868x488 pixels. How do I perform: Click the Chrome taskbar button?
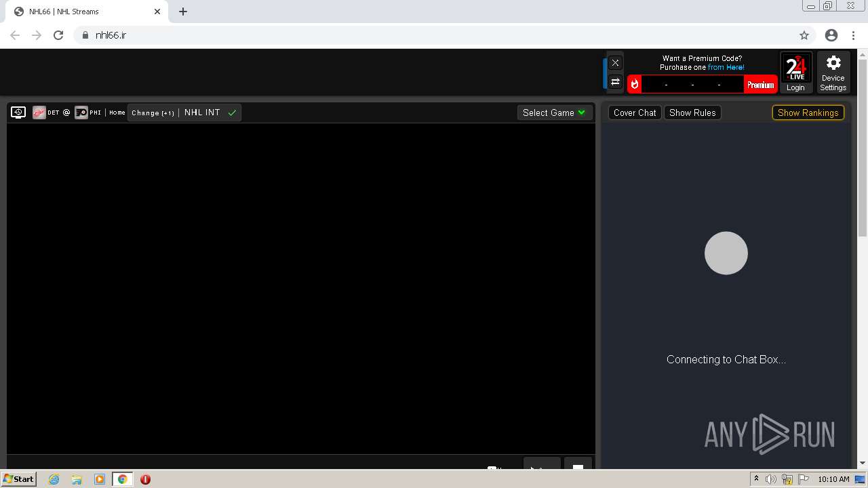pos(123,479)
